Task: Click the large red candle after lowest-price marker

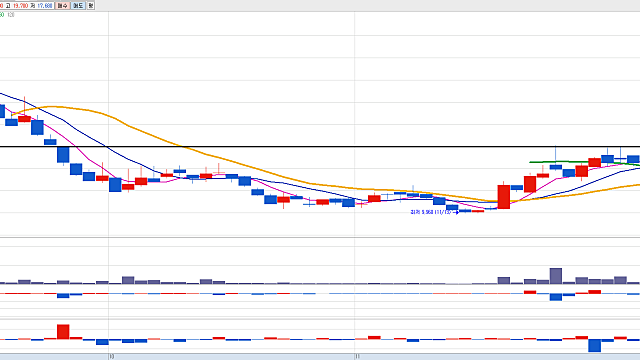Action: click(504, 197)
